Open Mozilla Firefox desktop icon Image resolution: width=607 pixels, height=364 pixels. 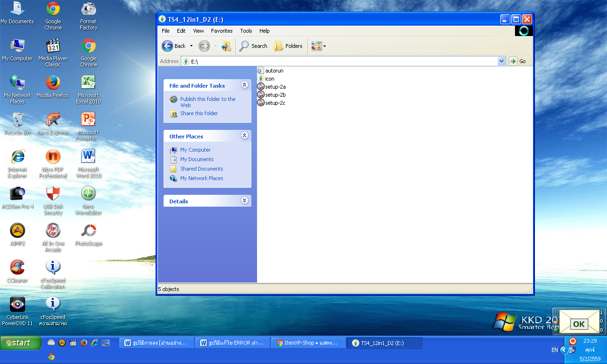coord(53,83)
